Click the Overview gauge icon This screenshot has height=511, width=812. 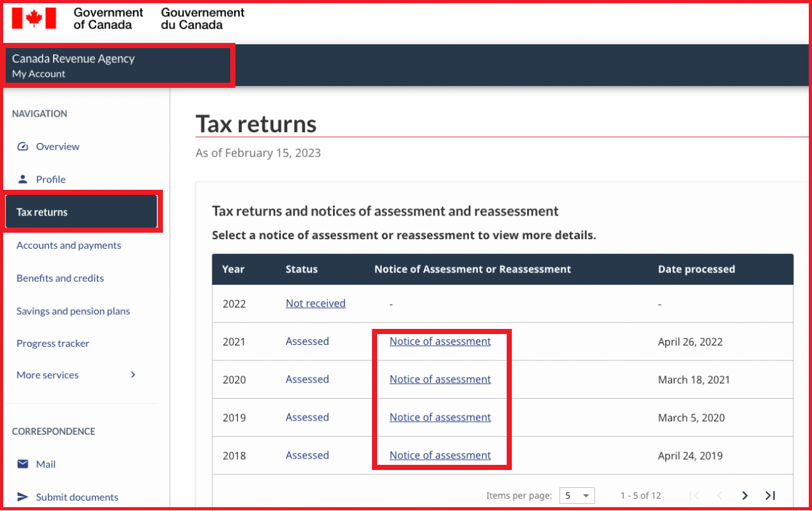23,146
